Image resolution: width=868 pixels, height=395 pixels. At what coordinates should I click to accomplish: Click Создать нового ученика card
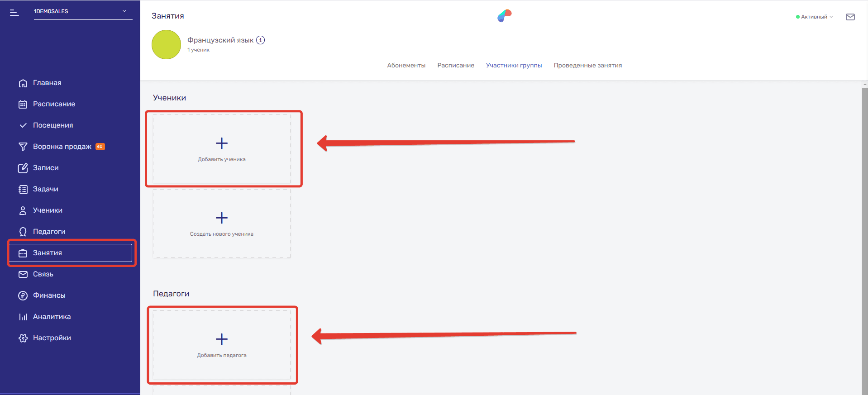click(x=222, y=224)
